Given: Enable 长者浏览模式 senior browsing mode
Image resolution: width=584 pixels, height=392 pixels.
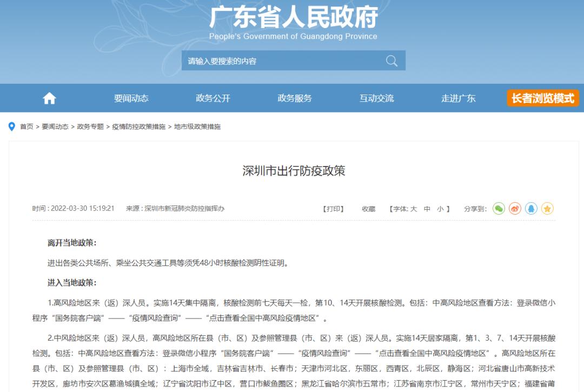Looking at the screenshot, I should (x=543, y=98).
